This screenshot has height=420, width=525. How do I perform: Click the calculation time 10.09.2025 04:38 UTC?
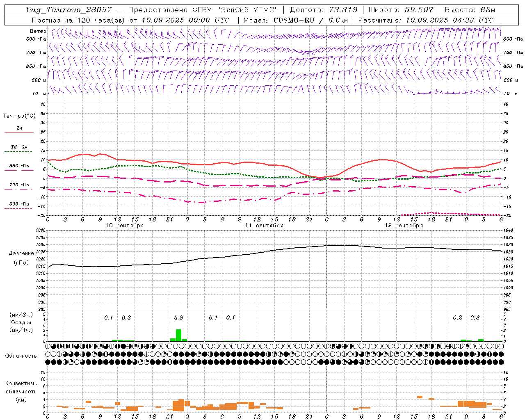click(x=450, y=20)
